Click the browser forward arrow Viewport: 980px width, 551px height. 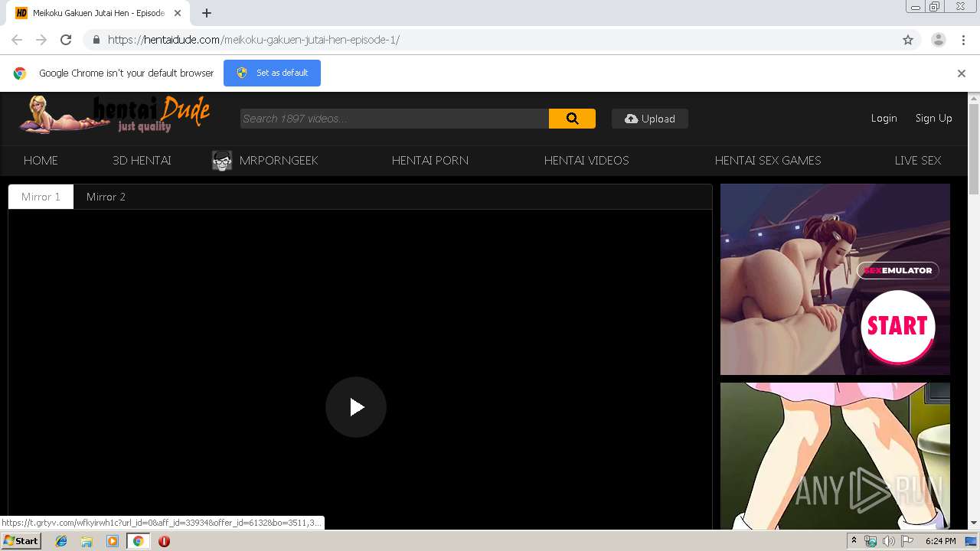coord(41,40)
